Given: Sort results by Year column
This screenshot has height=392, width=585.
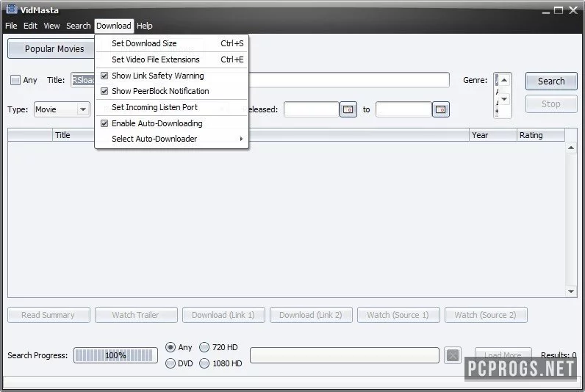Looking at the screenshot, I should pos(493,135).
